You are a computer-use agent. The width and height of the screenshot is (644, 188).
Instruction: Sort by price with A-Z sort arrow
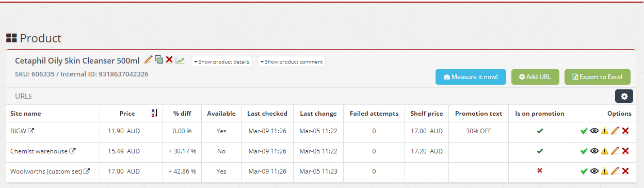[x=154, y=113]
